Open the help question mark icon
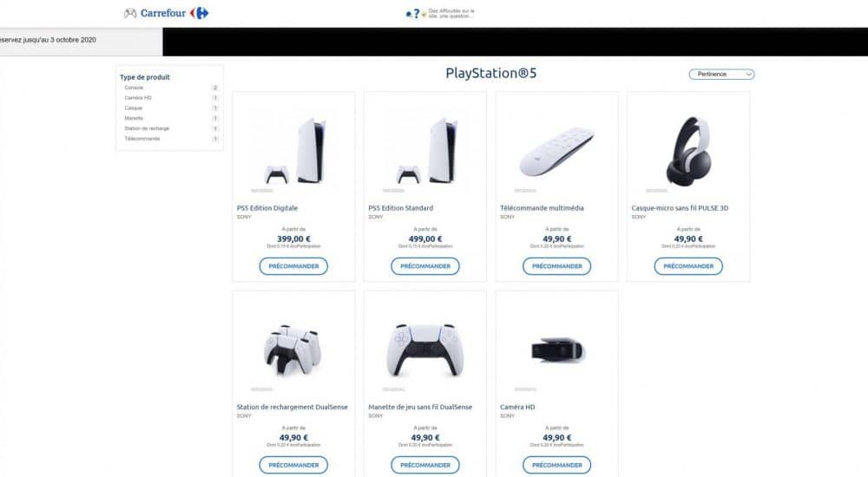 [416, 13]
